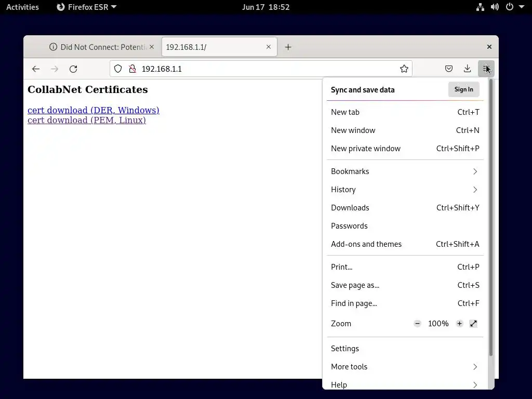Open Passwords from the menu

[405, 226]
